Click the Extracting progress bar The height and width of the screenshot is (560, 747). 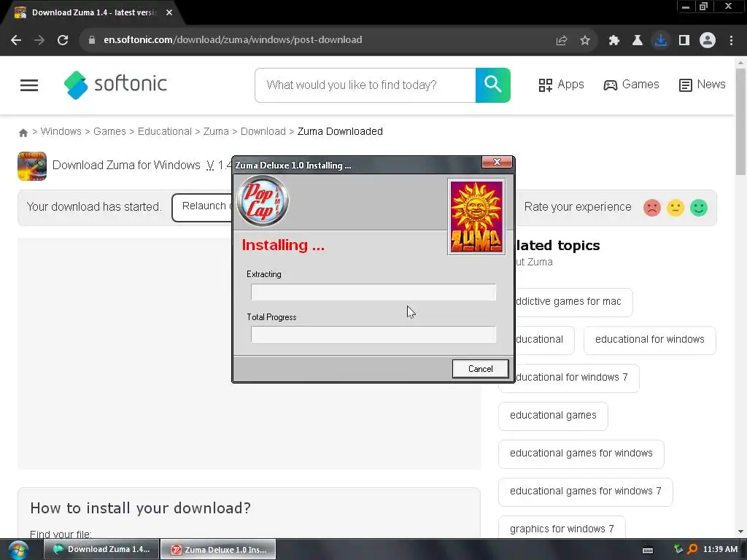click(x=373, y=292)
